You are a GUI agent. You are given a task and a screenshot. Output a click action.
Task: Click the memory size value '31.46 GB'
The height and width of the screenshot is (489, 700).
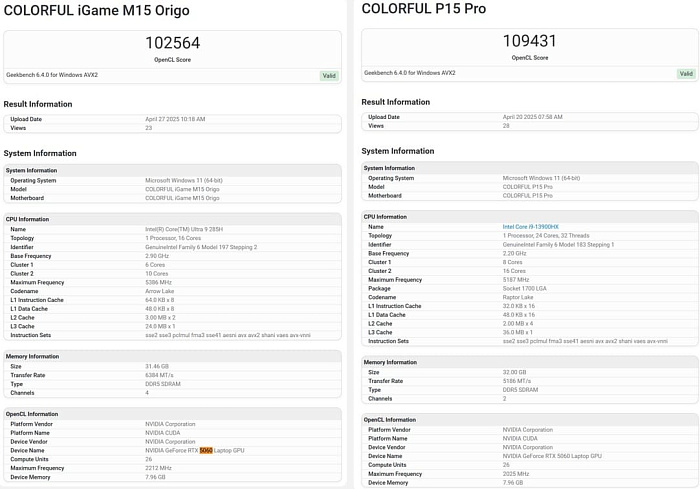157,367
